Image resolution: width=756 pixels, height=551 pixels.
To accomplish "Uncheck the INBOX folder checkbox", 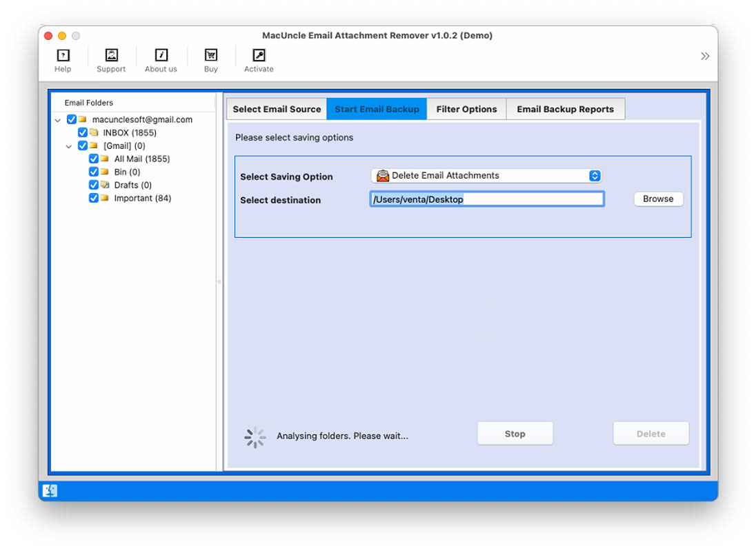I will pyautogui.click(x=82, y=132).
